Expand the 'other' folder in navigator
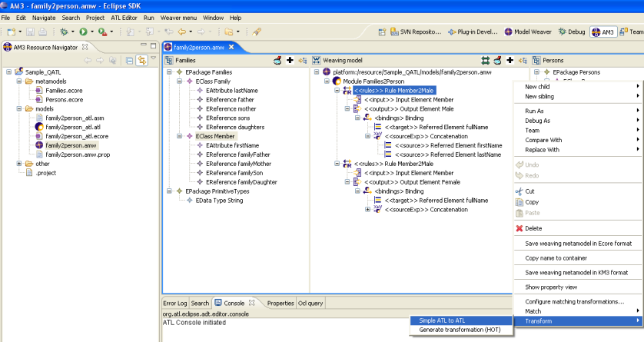This screenshot has height=342, width=644. pyautogui.click(x=19, y=164)
